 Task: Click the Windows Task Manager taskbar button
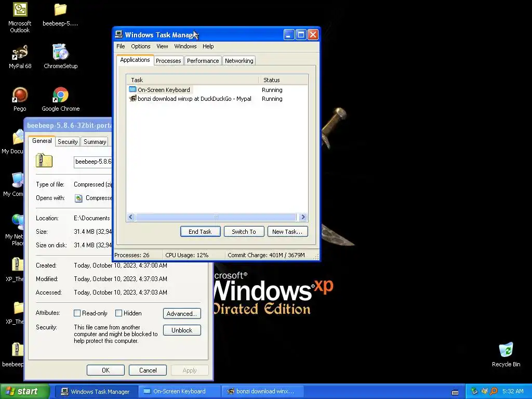click(97, 392)
